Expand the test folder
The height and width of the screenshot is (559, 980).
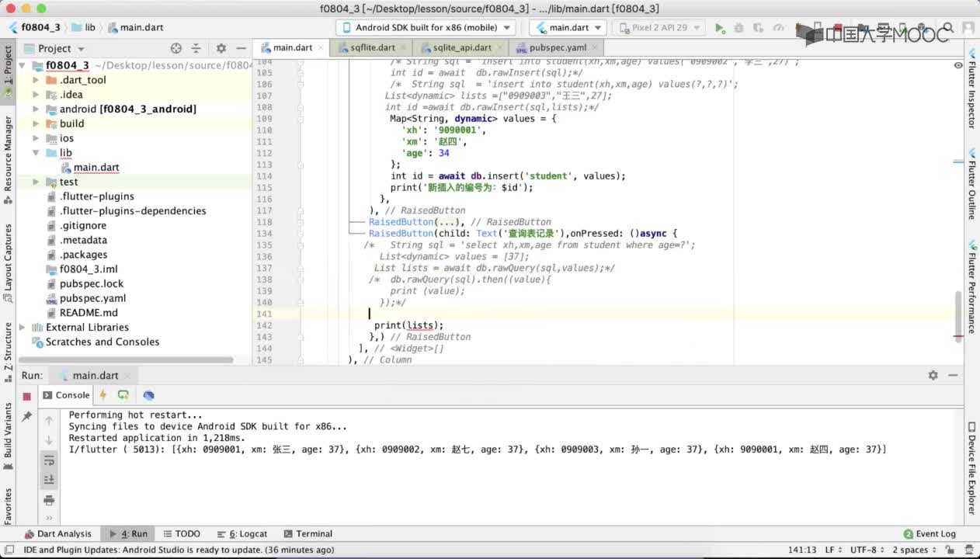[36, 182]
